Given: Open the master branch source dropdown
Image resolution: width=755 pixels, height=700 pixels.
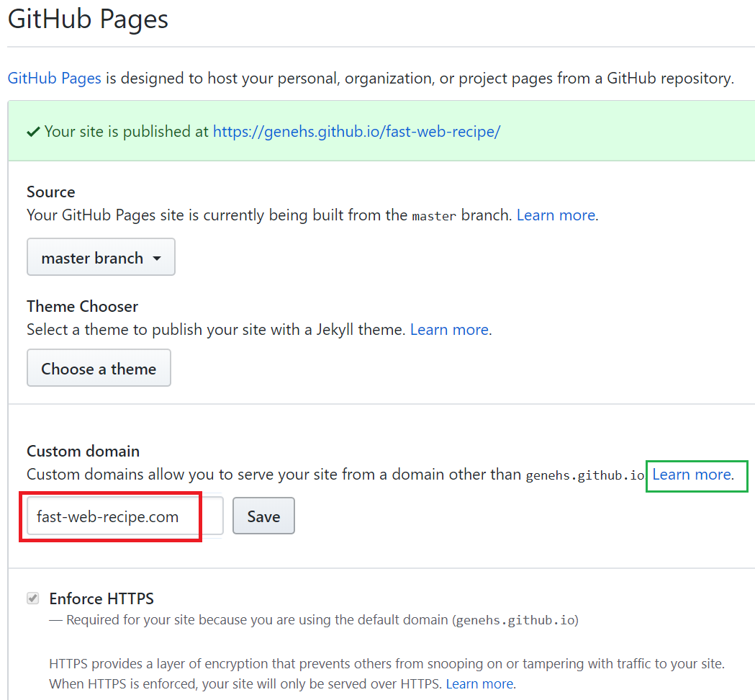Looking at the screenshot, I should [101, 257].
